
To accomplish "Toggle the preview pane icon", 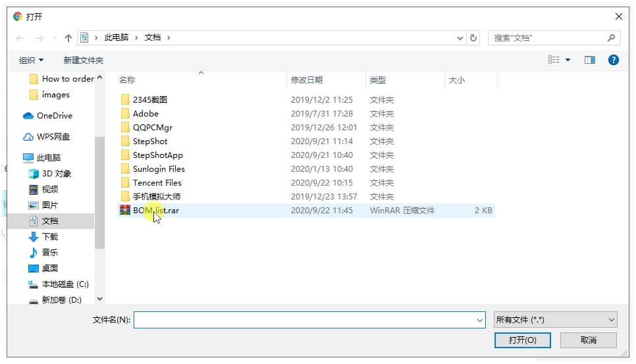I will pos(589,60).
